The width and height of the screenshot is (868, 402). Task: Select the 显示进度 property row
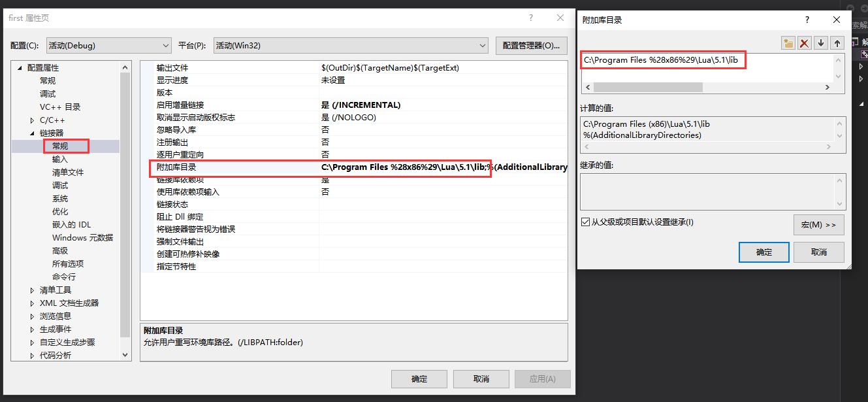tap(354, 80)
